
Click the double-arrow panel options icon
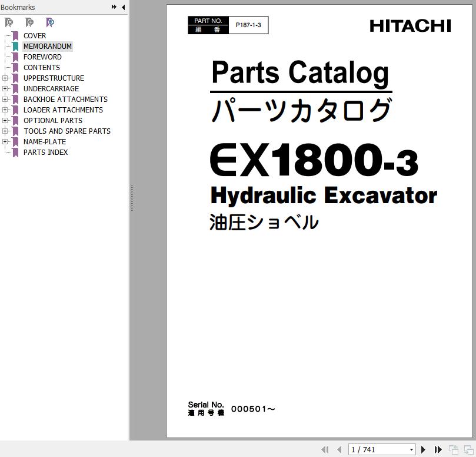[114, 7]
